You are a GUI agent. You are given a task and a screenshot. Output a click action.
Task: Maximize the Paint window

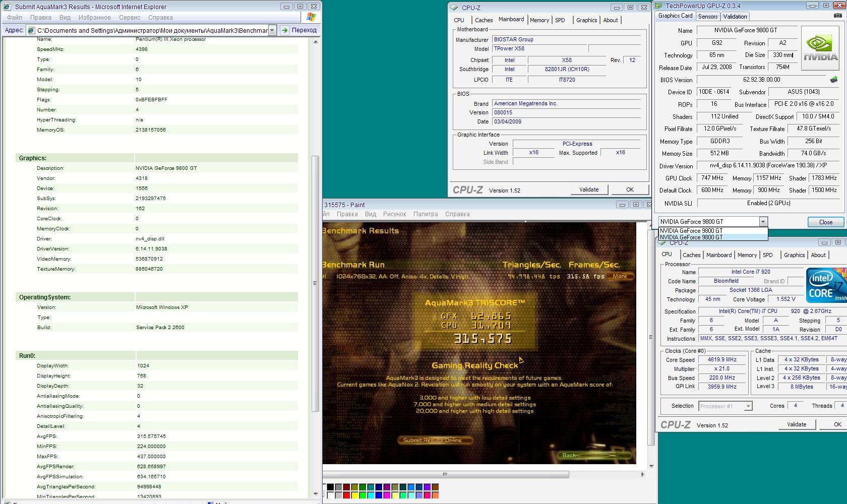[x=636, y=205]
